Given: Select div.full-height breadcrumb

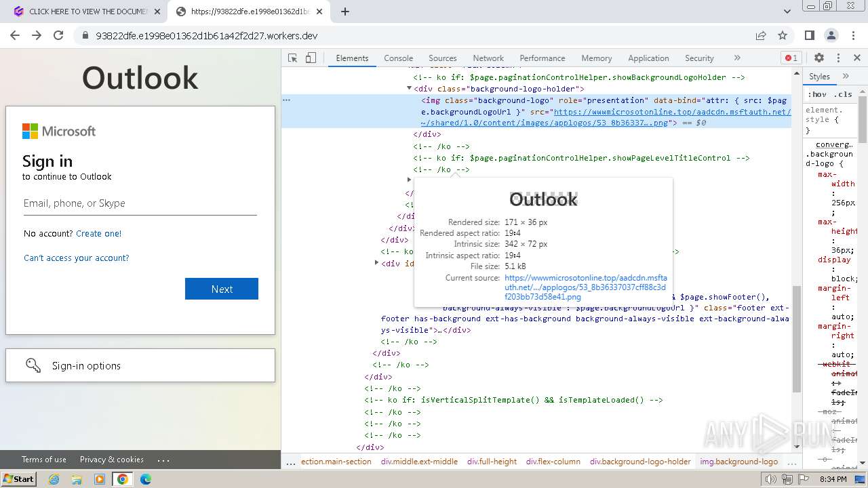Looking at the screenshot, I should point(492,462).
